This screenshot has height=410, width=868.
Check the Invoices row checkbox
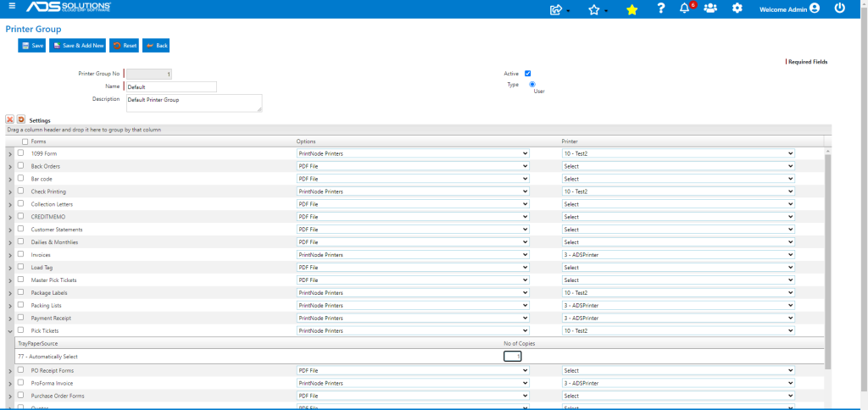click(21, 254)
